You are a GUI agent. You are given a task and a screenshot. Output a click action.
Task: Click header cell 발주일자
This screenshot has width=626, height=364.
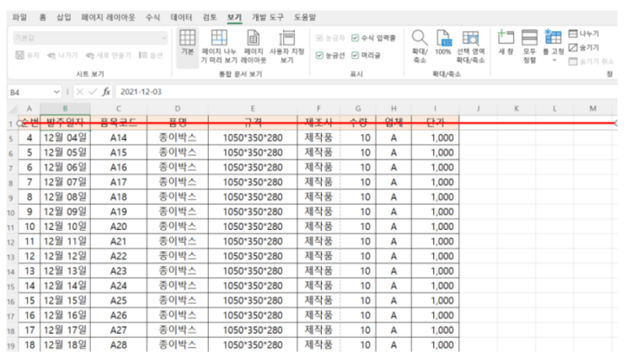point(65,122)
